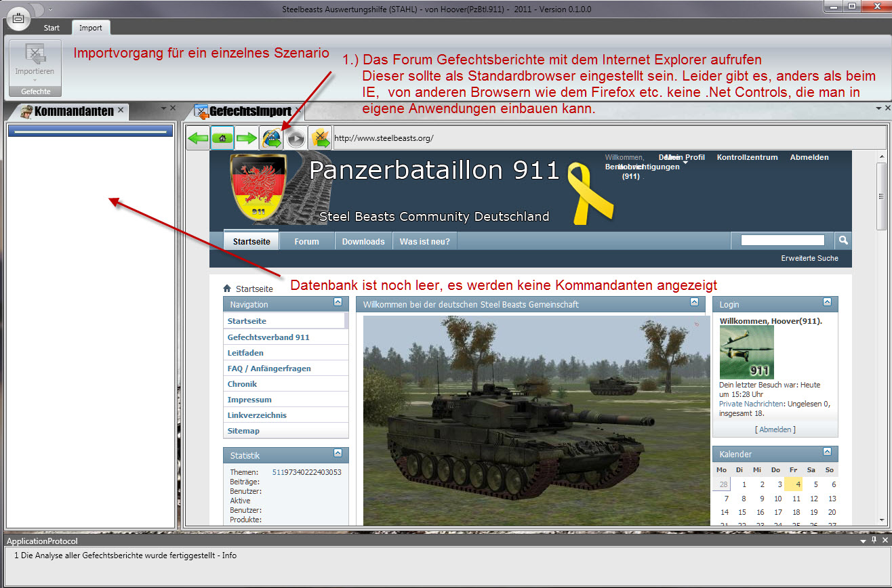The image size is (892, 588).
Task: Go forward with the green right arrow
Action: click(x=247, y=138)
